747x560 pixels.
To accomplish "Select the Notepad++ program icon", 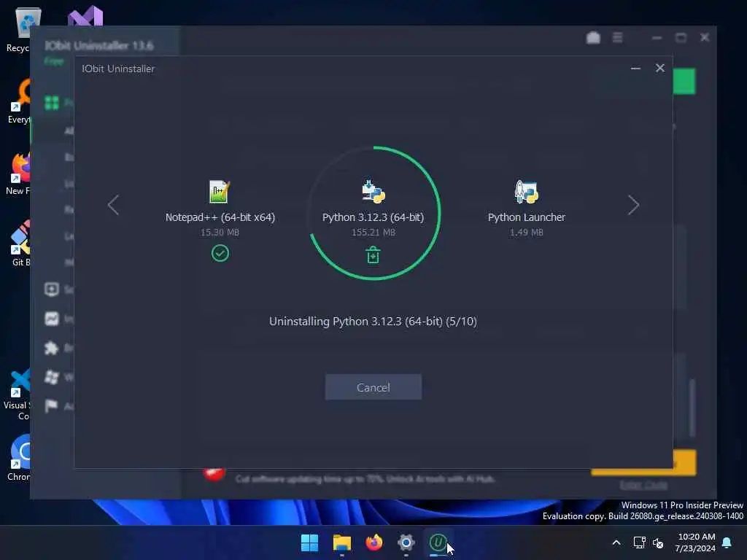I will point(220,192).
